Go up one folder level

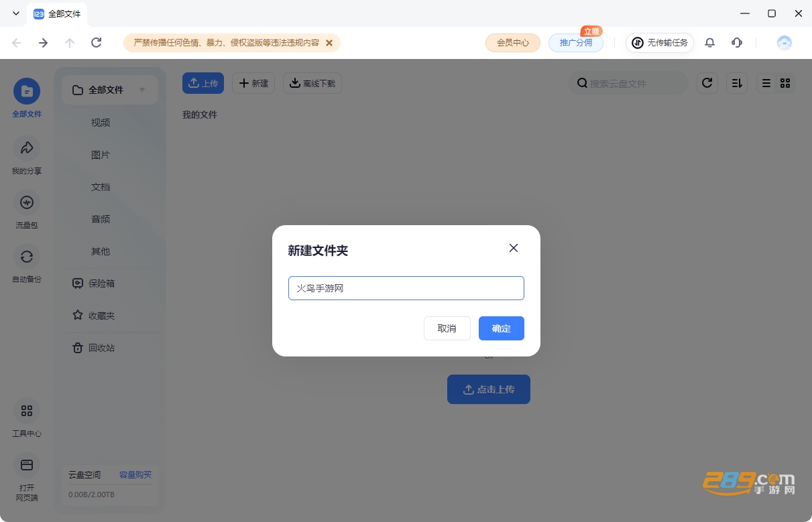[x=70, y=43]
